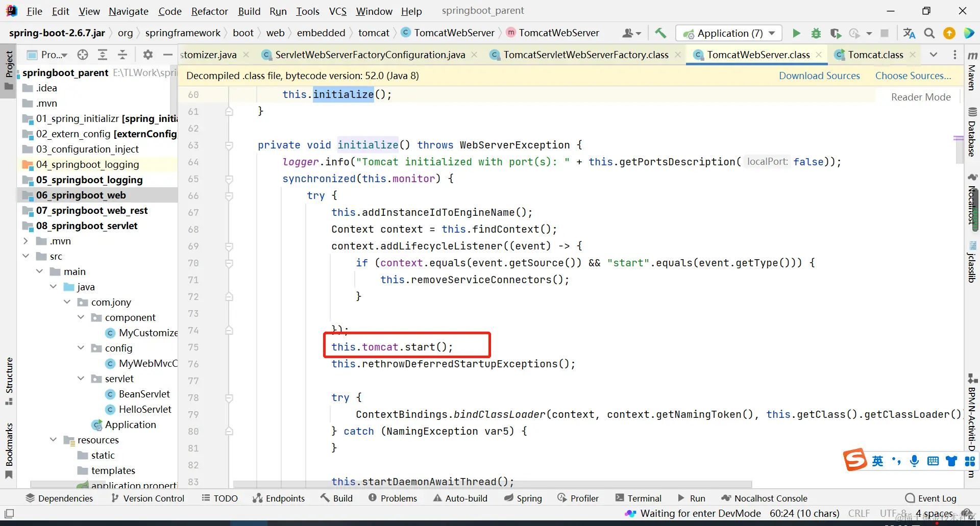Collapse the resources folder

tap(53, 440)
